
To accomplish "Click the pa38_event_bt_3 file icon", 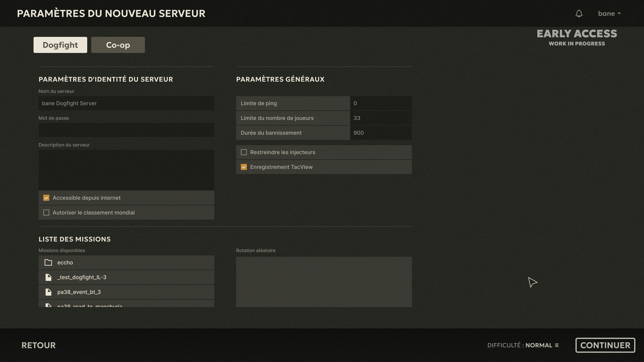I will tap(48, 292).
